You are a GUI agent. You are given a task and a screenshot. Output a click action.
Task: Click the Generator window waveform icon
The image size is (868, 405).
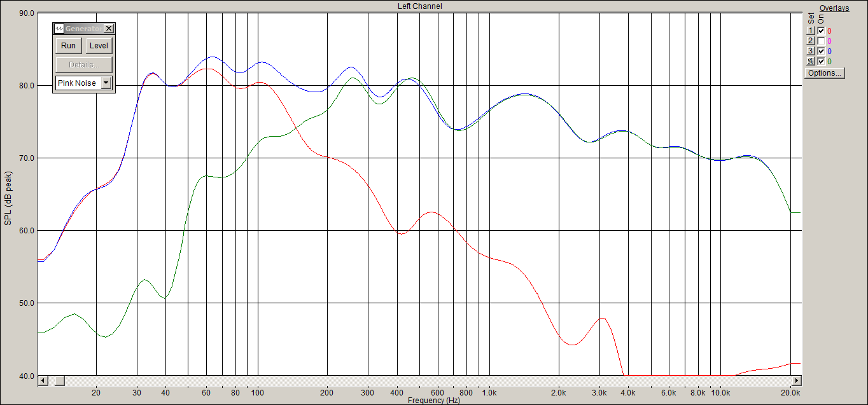59,29
